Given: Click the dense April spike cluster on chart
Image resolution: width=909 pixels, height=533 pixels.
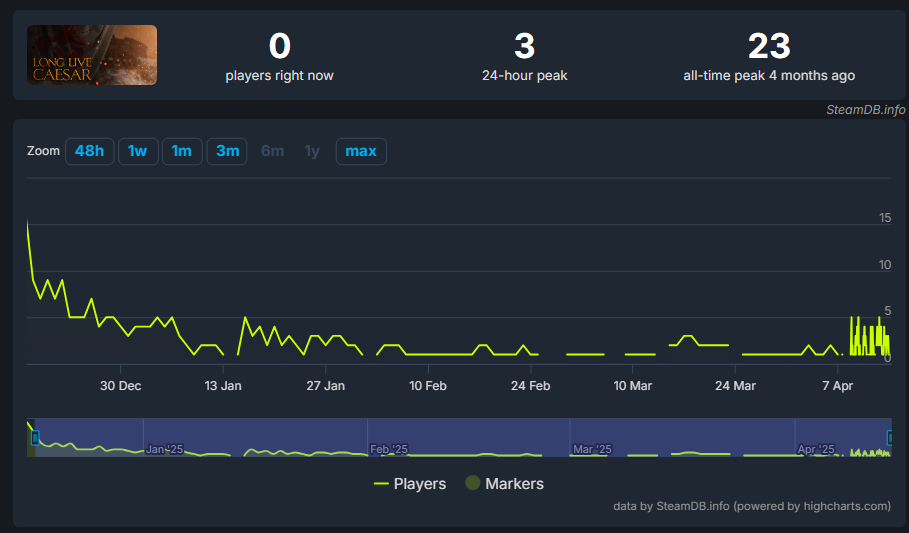Looking at the screenshot, I should 869,337.
